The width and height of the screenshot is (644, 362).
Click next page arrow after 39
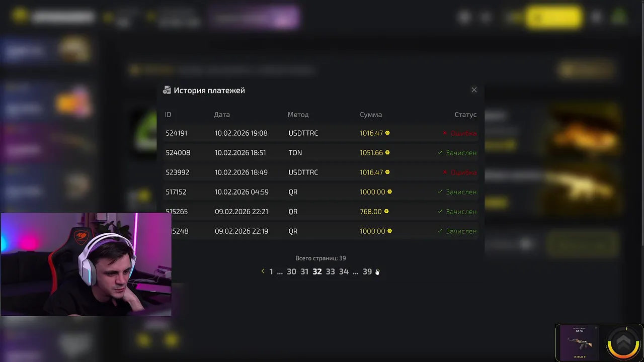377,271
